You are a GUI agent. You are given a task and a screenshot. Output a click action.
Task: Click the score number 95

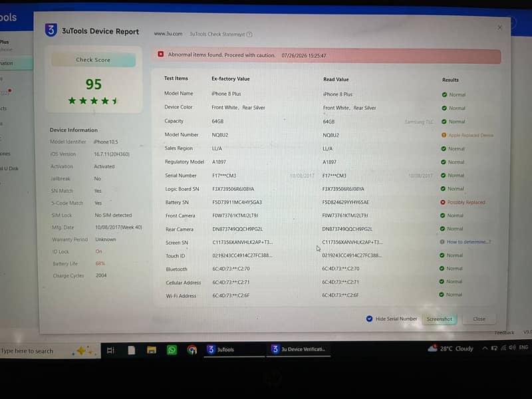pos(94,84)
